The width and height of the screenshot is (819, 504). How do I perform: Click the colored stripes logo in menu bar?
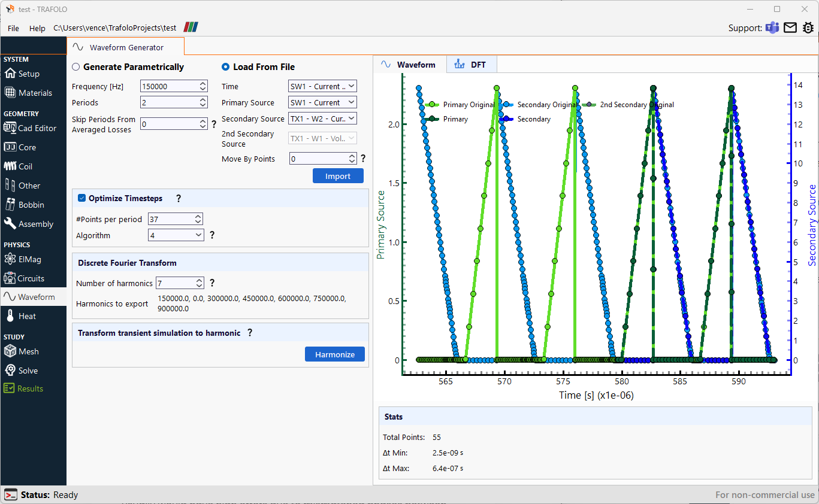point(191,28)
